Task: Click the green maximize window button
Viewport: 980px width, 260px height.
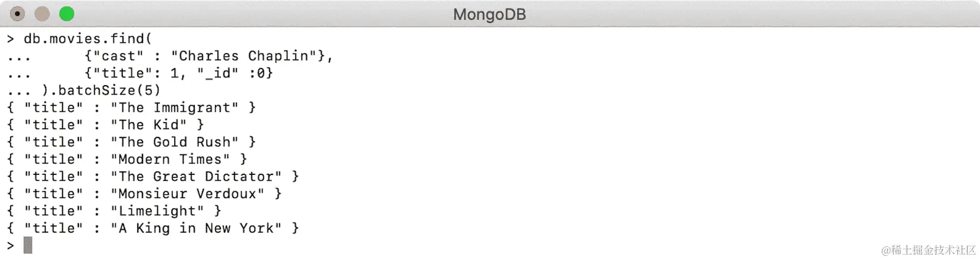Action: click(x=67, y=14)
